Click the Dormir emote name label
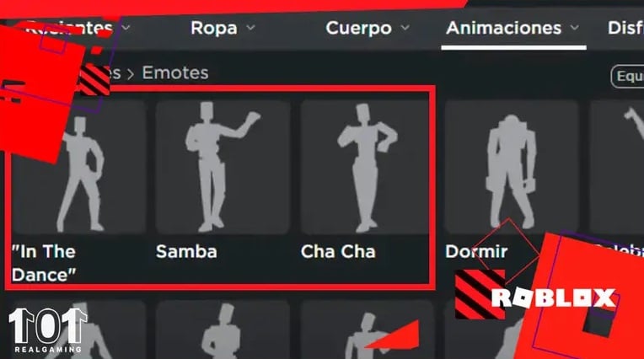The height and width of the screenshot is (359, 644). [476, 251]
